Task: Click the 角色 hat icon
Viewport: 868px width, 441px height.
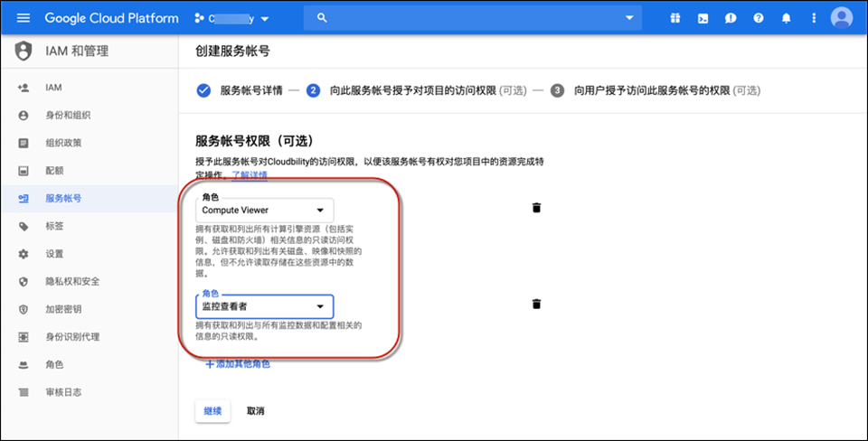Action: pos(24,365)
